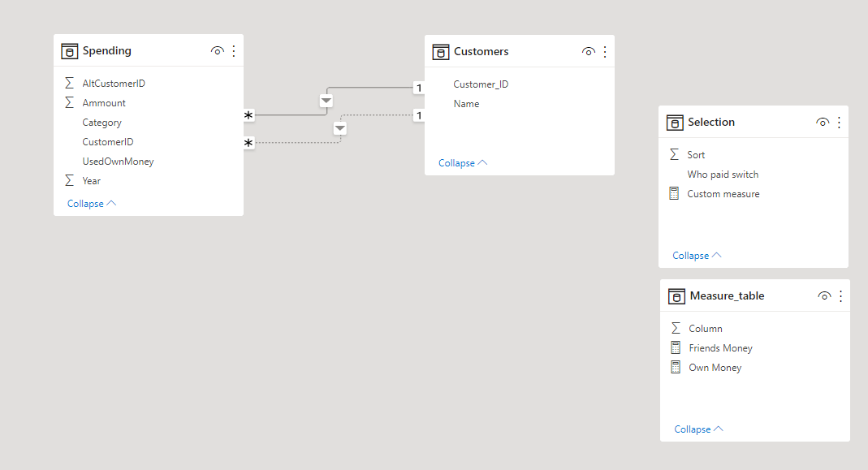The width and height of the screenshot is (868, 470).
Task: Collapse the Customers table fields
Action: click(x=463, y=163)
